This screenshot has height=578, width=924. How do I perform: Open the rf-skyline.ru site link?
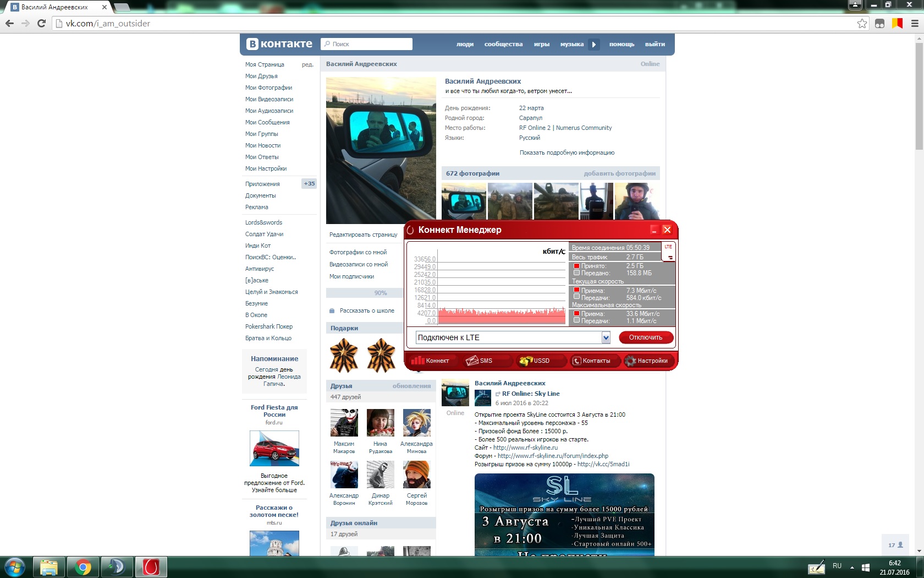[x=525, y=448]
